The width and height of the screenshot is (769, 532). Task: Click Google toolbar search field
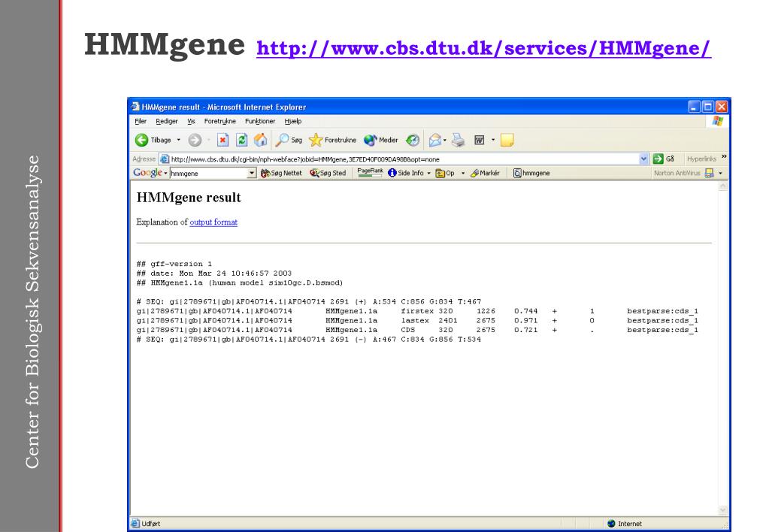click(208, 173)
